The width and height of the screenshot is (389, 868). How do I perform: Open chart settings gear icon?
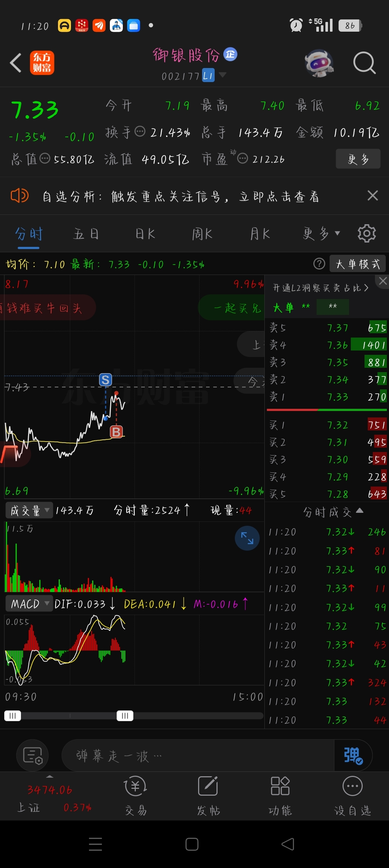(x=367, y=234)
